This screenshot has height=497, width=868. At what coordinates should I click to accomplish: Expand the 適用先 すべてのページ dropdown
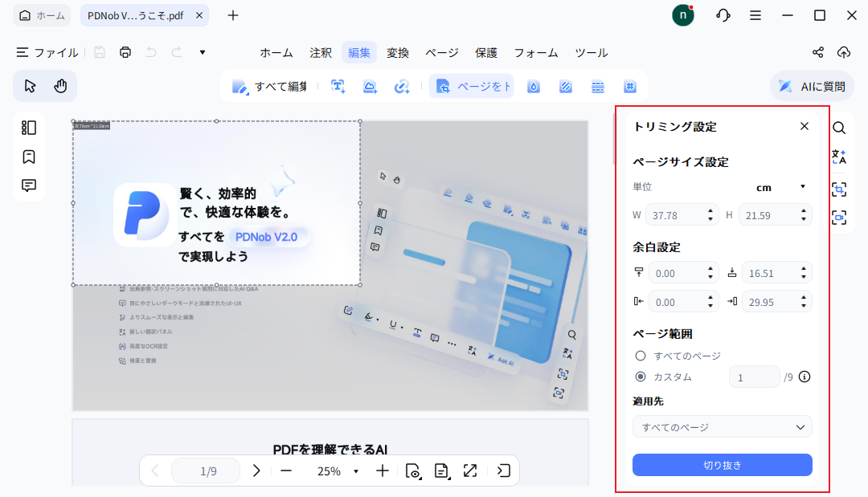pyautogui.click(x=722, y=427)
